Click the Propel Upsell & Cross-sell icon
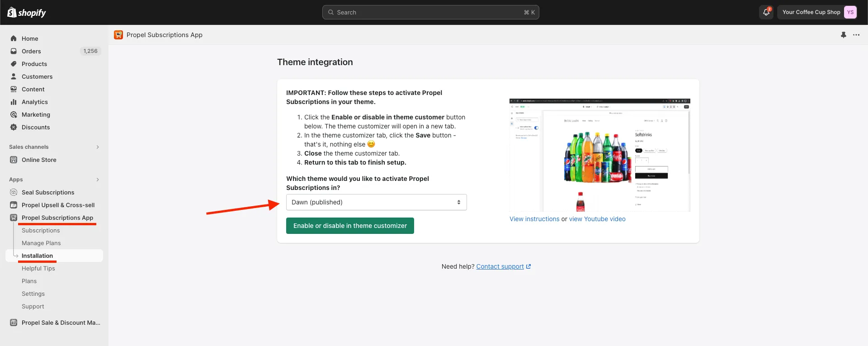 (14, 205)
